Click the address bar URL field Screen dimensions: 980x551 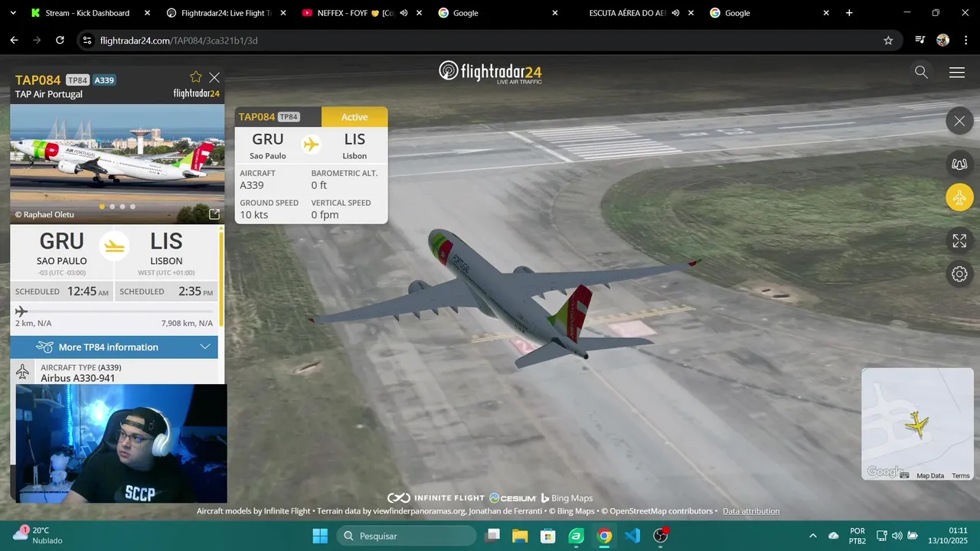click(x=490, y=41)
